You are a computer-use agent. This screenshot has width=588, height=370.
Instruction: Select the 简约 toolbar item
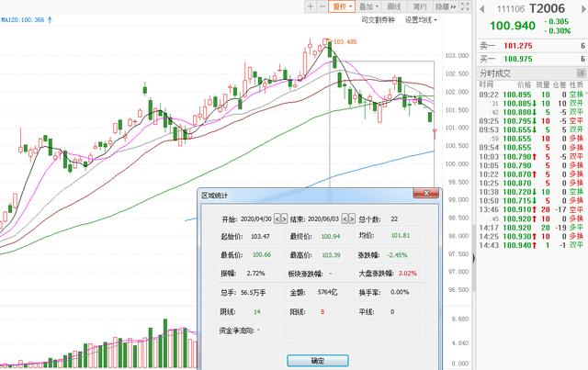click(419, 6)
